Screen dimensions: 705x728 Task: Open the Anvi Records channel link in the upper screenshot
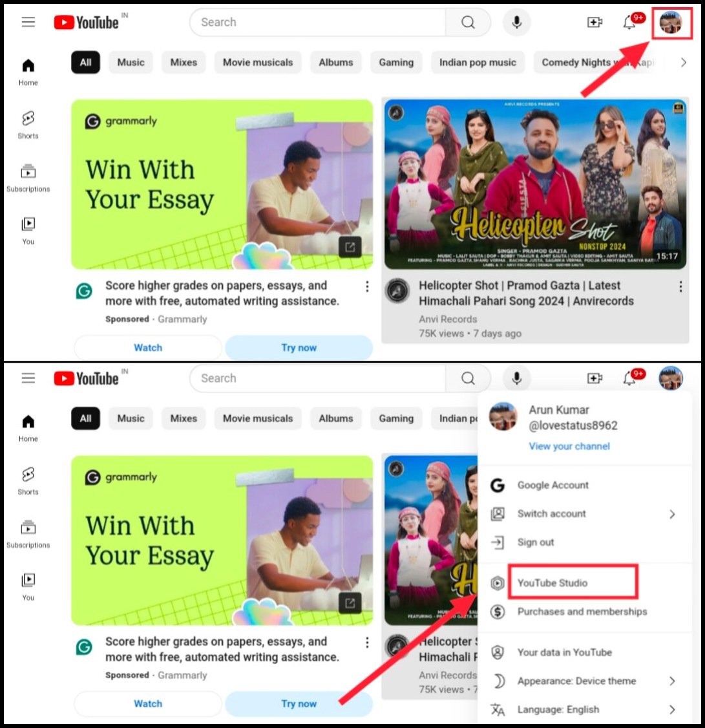448,319
